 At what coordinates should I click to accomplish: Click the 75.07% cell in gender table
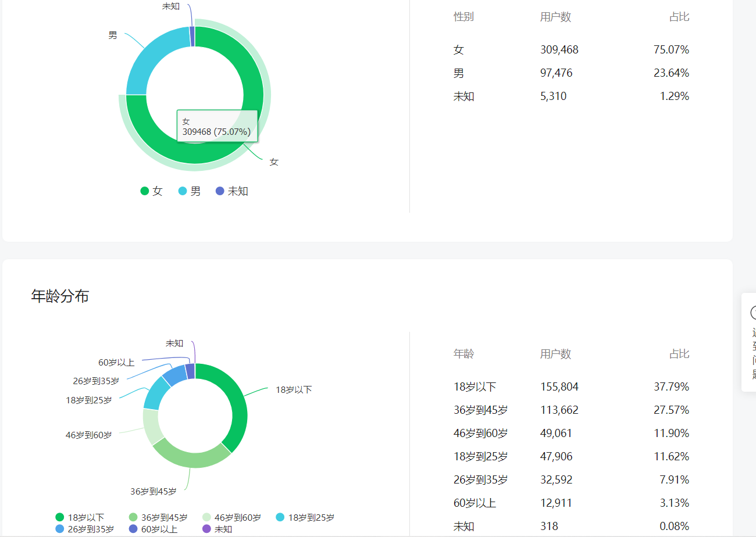(671, 50)
